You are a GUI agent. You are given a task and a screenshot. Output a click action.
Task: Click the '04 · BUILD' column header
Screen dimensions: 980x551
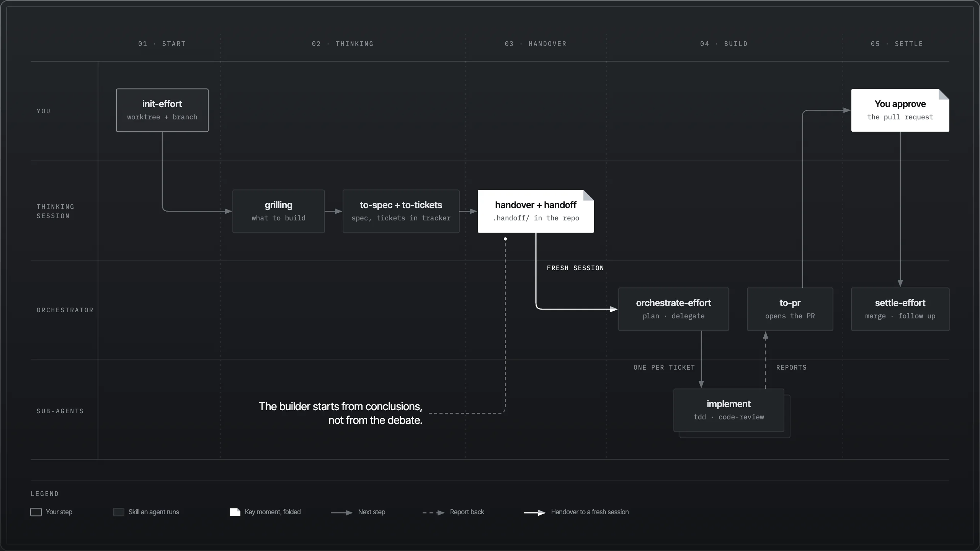[x=724, y=44]
